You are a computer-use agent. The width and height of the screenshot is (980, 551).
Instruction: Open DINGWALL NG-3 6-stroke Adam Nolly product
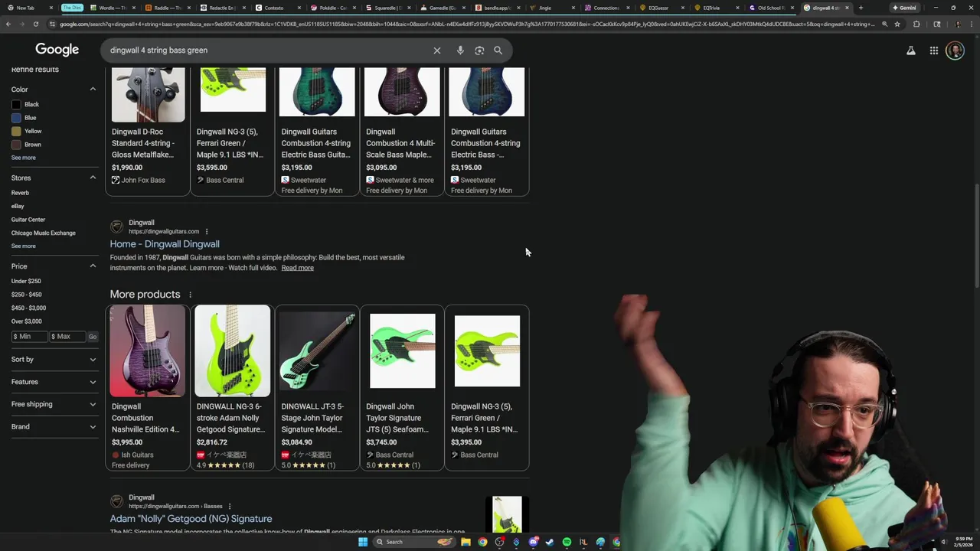point(232,387)
